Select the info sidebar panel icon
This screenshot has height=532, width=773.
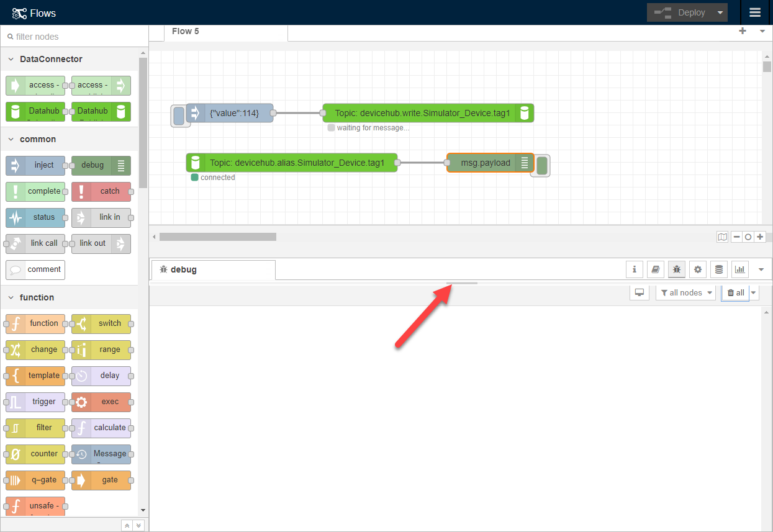click(x=634, y=269)
